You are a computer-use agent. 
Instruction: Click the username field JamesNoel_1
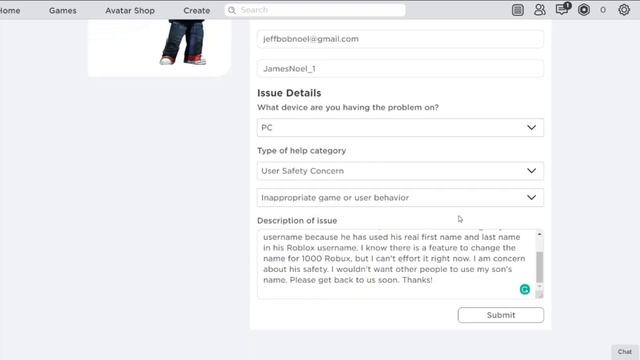pos(400,69)
